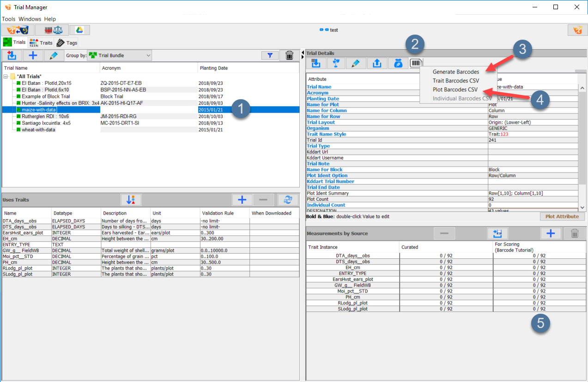Screen dimensions: 588x382
Task: Click the Organism attribute link
Action: click(x=318, y=128)
